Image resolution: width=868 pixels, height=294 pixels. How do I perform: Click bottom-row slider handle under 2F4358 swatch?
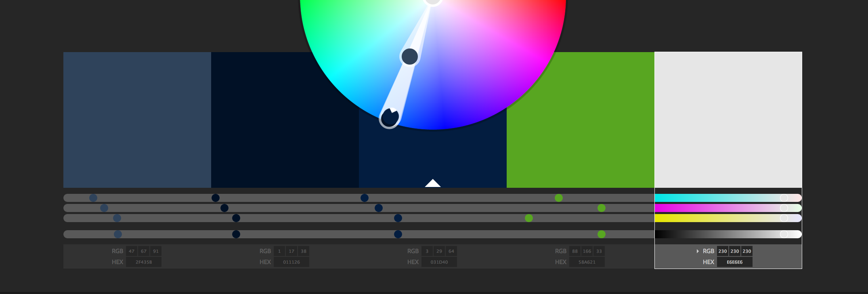pyautogui.click(x=118, y=234)
